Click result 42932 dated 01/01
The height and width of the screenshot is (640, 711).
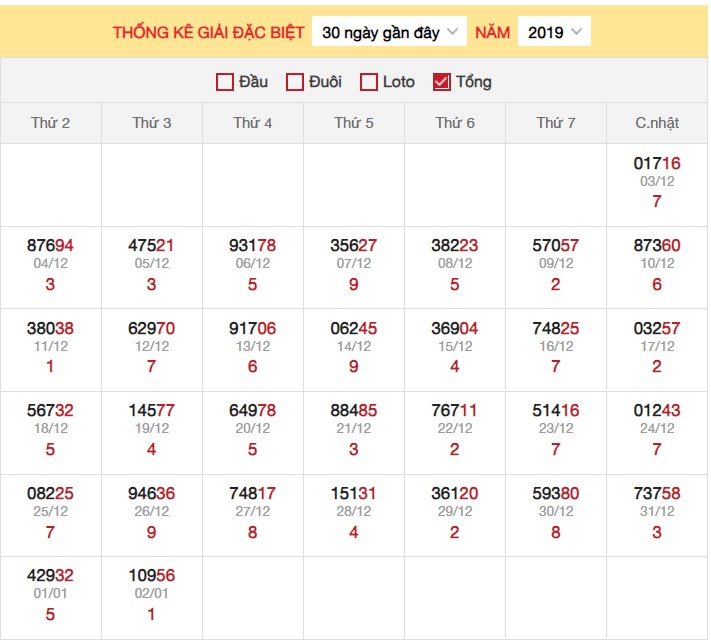tap(51, 575)
